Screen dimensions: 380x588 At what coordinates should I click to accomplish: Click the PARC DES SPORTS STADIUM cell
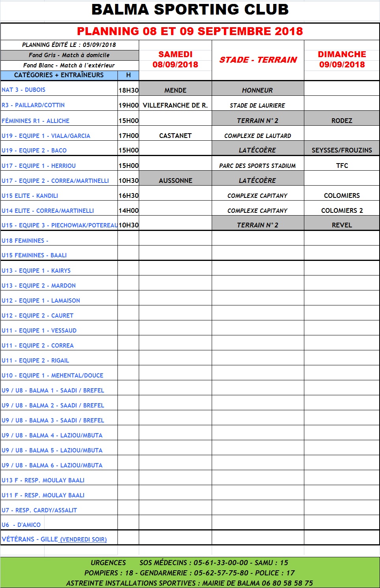point(257,166)
